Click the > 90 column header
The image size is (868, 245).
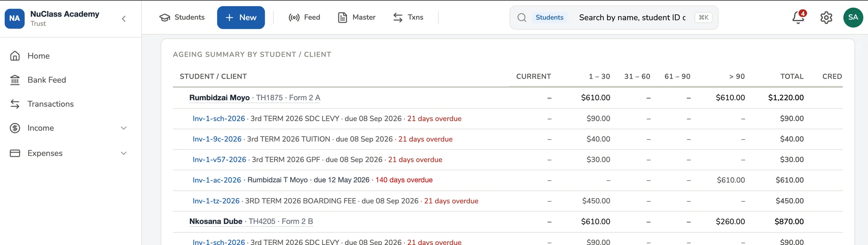pyautogui.click(x=737, y=76)
